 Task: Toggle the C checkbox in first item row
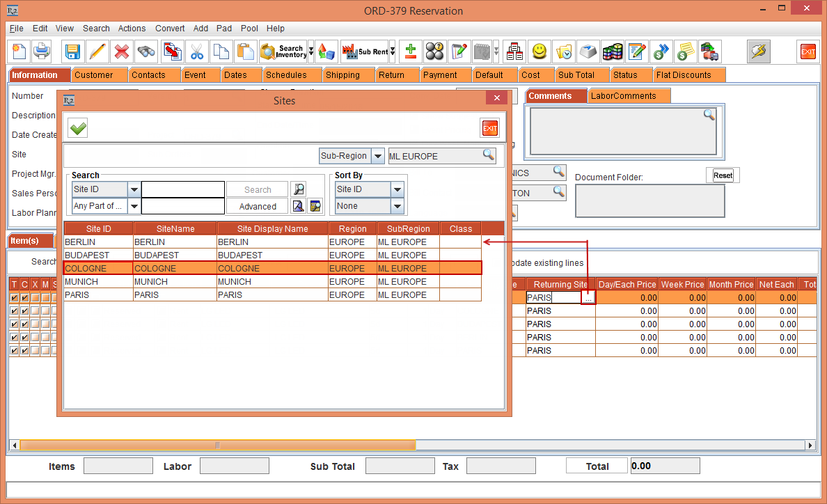coord(24,298)
